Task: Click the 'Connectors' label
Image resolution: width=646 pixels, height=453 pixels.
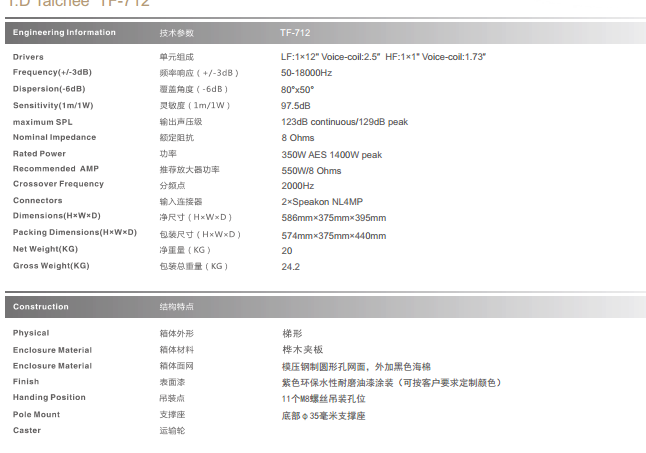Action: coord(37,201)
